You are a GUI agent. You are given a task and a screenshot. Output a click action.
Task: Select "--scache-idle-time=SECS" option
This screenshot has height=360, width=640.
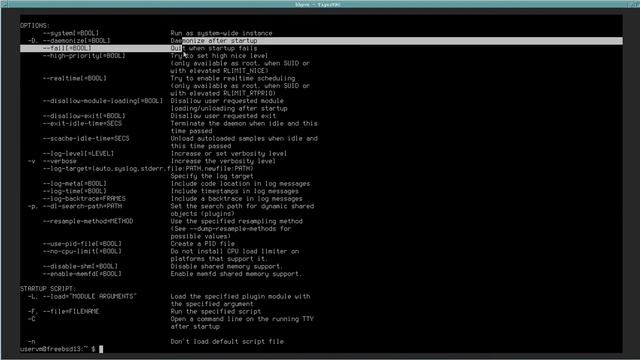point(86,139)
